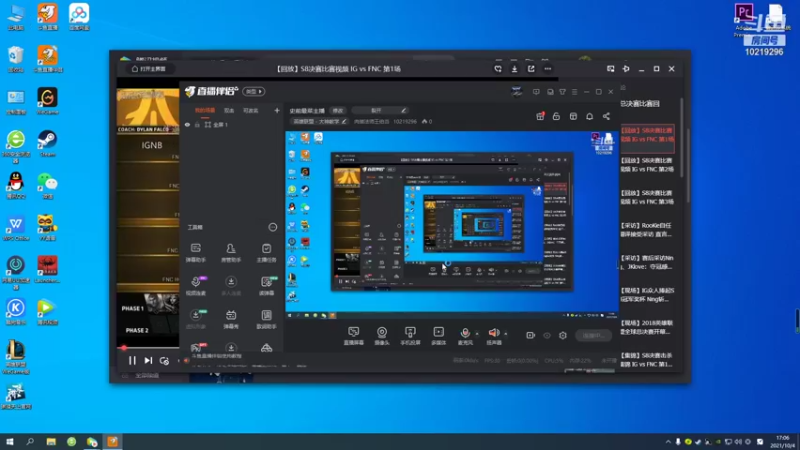Image resolution: width=800 pixels, height=450 pixels.
Task: Pin the video player window on top
Action: (x=626, y=69)
